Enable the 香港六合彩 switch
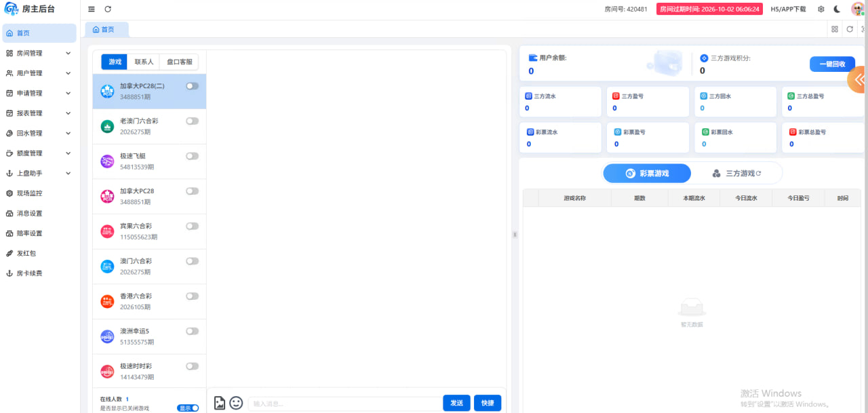The width and height of the screenshot is (868, 413). [x=193, y=296]
